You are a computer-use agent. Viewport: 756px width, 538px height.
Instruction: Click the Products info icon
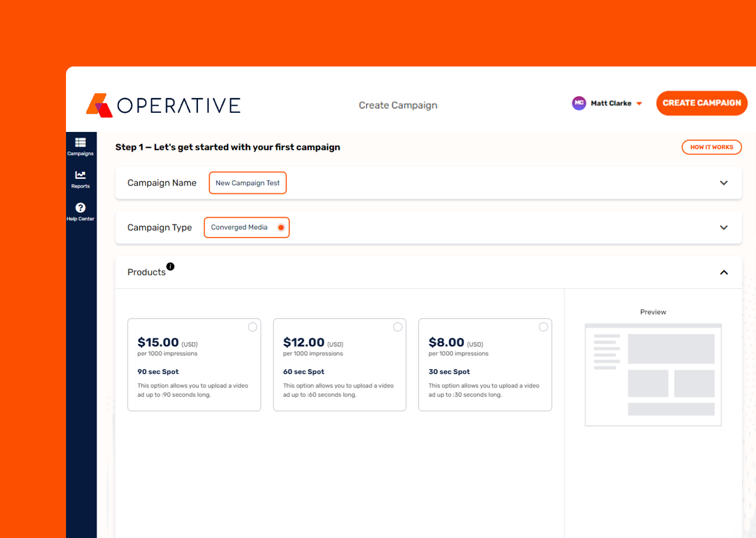click(x=171, y=266)
